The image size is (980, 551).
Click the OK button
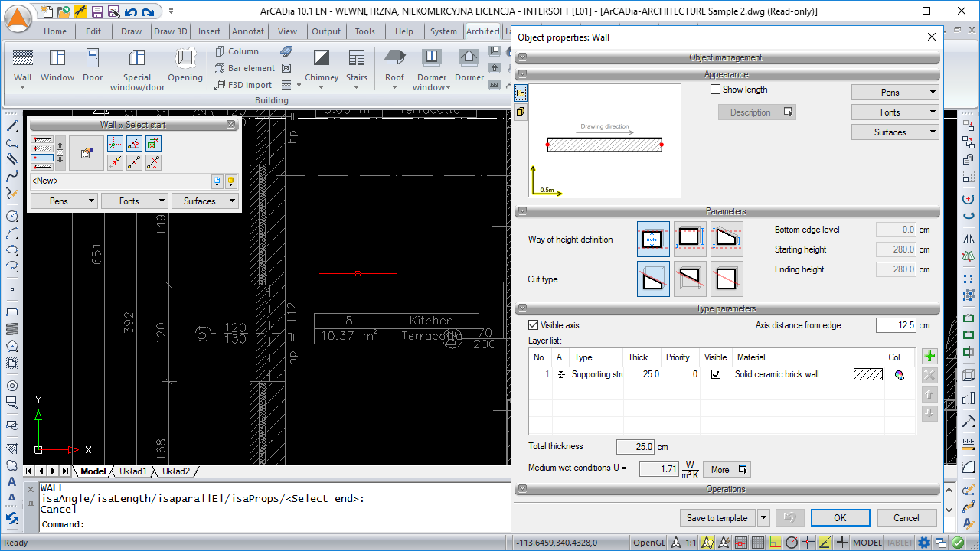pos(840,518)
